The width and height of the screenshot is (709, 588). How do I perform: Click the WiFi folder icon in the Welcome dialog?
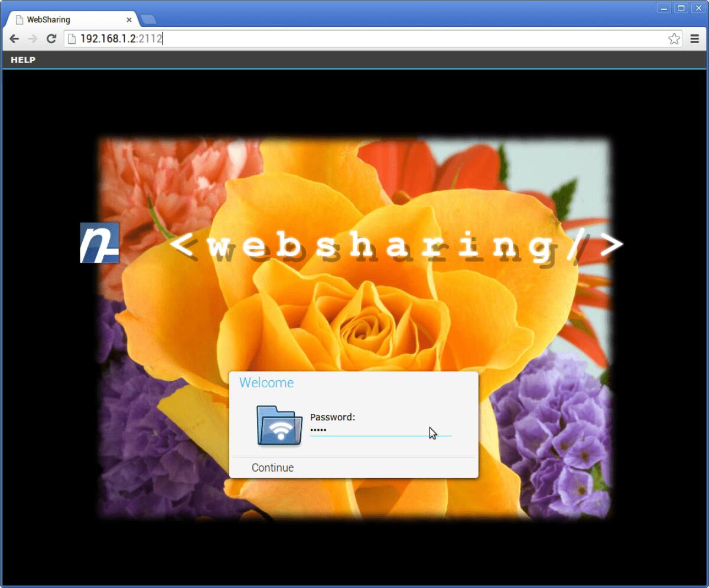pos(278,424)
